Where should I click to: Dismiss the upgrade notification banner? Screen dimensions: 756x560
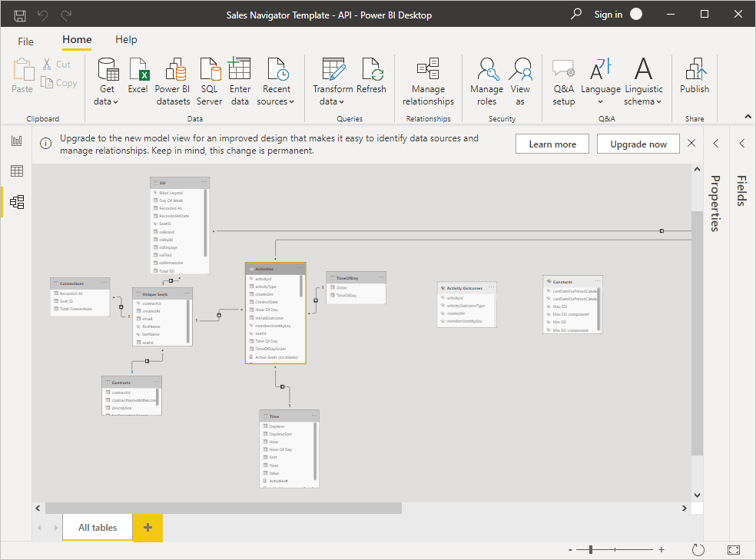(x=691, y=143)
